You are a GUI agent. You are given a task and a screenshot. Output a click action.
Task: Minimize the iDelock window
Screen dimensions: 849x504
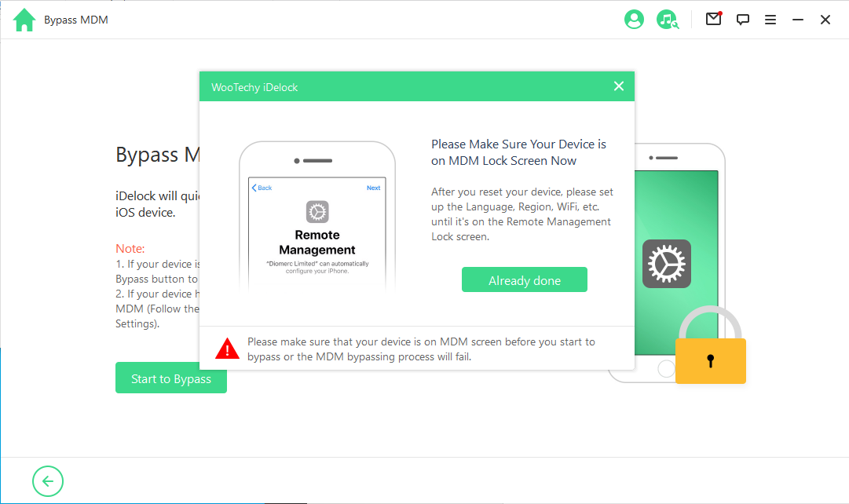point(798,20)
